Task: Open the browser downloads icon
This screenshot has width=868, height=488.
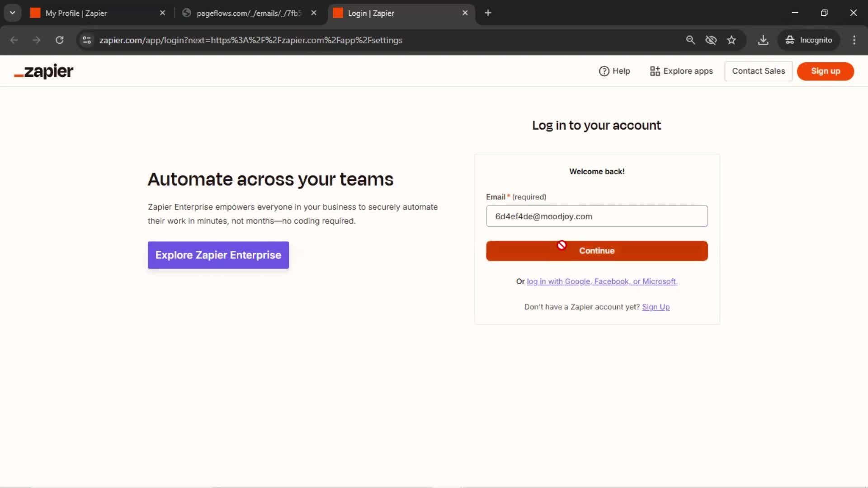Action: click(x=763, y=40)
